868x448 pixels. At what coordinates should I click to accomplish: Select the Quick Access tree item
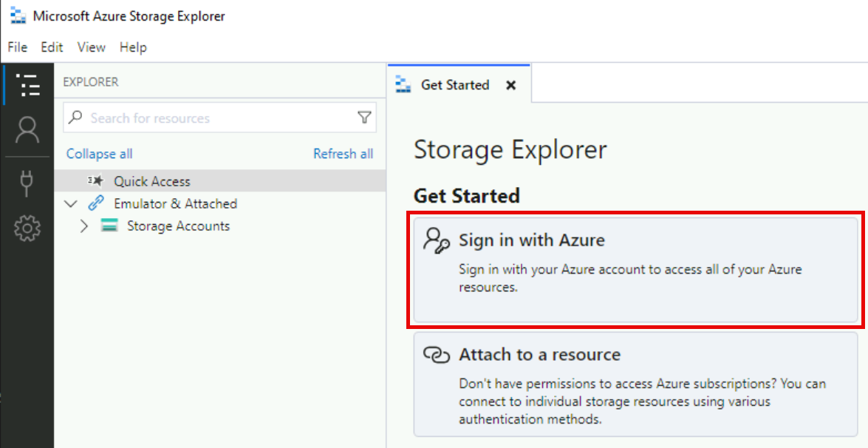coord(152,180)
